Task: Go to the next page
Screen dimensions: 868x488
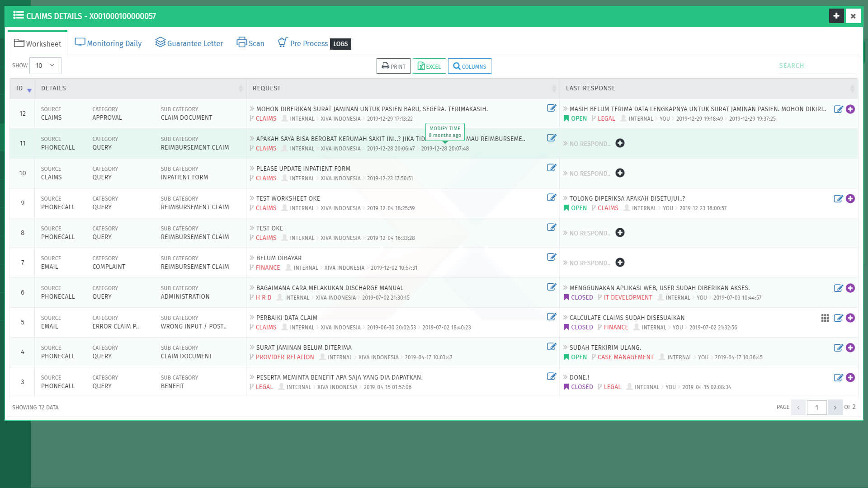Action: pyautogui.click(x=835, y=407)
